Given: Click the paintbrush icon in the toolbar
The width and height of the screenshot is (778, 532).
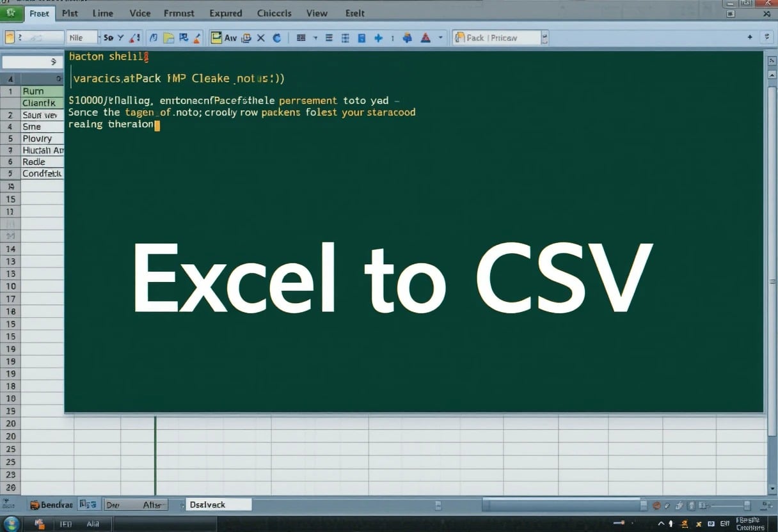Looking at the screenshot, I should coord(197,38).
